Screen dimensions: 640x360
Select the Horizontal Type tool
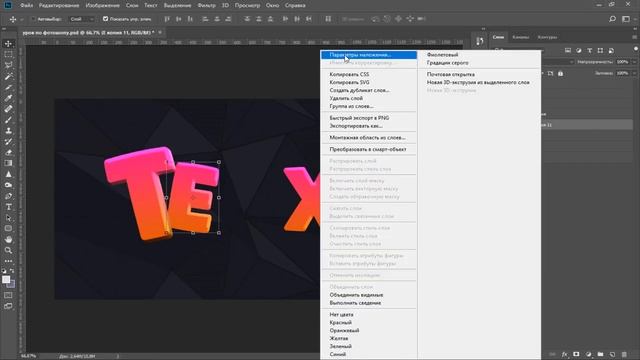(x=8, y=207)
